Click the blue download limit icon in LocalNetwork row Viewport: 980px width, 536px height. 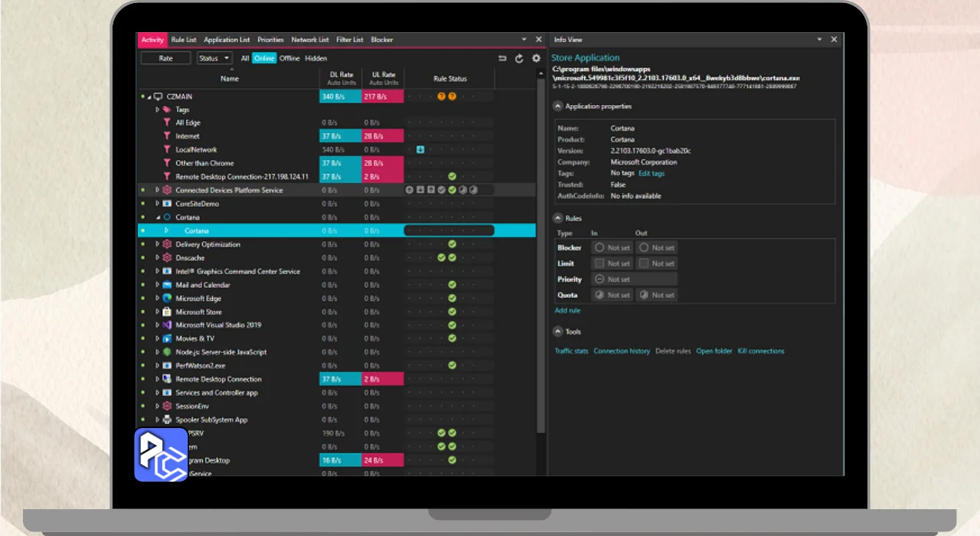[x=420, y=149]
